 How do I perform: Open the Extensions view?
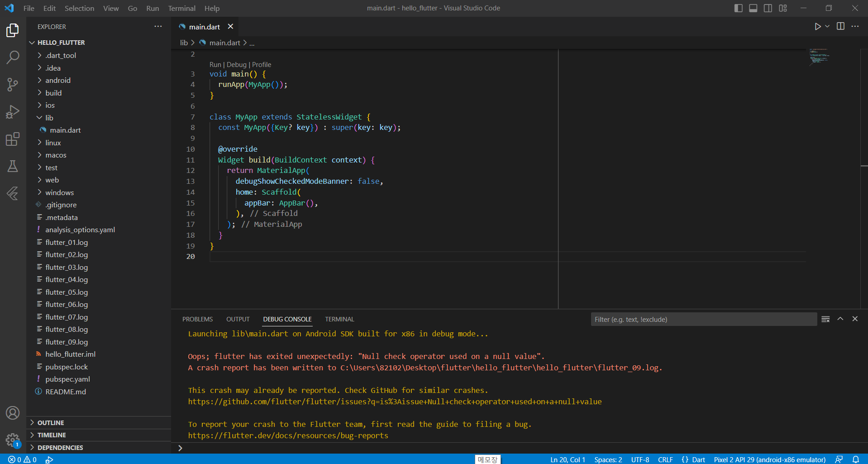(13, 139)
